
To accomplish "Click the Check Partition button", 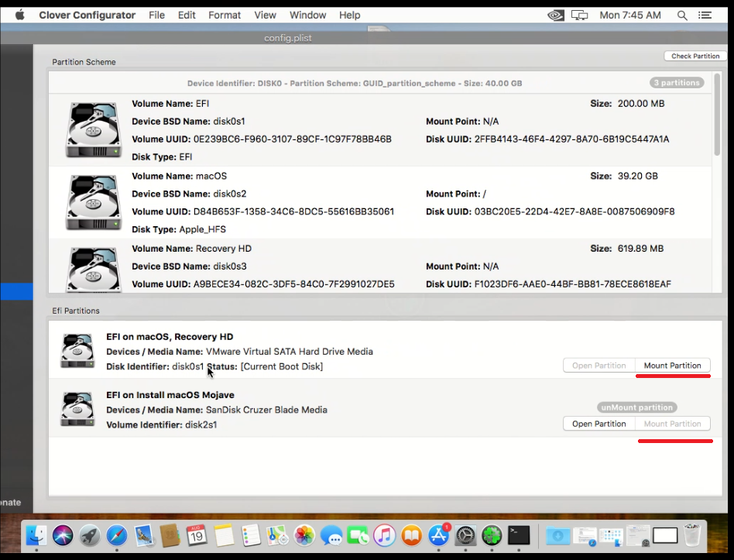I will coord(695,56).
